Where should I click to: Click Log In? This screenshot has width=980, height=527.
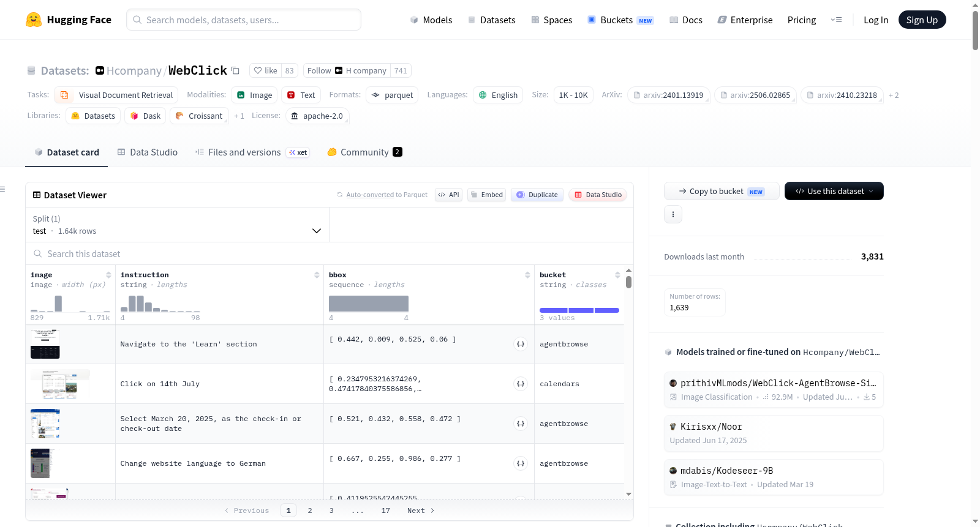point(876,20)
